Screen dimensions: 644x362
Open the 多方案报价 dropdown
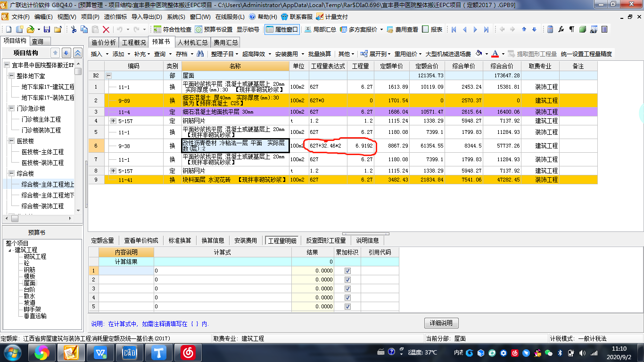pyautogui.click(x=362, y=29)
